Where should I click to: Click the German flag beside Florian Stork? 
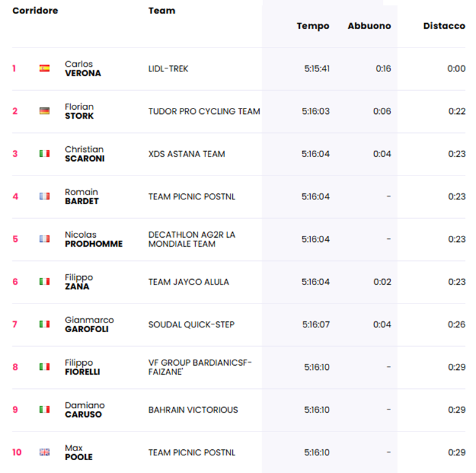click(44, 111)
